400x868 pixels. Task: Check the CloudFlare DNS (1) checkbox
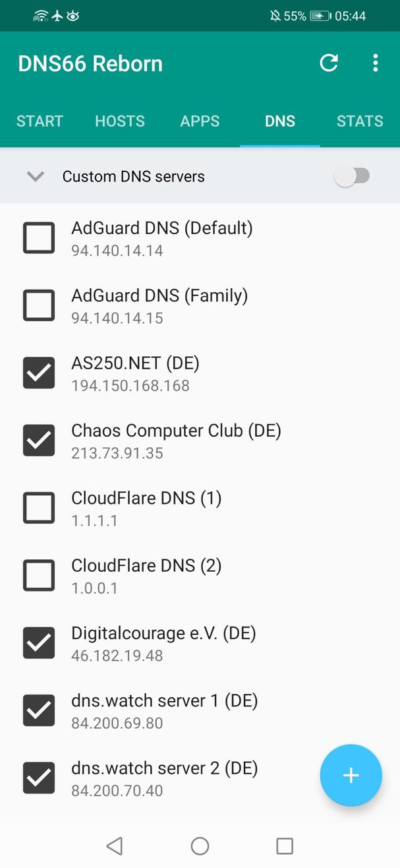39,508
